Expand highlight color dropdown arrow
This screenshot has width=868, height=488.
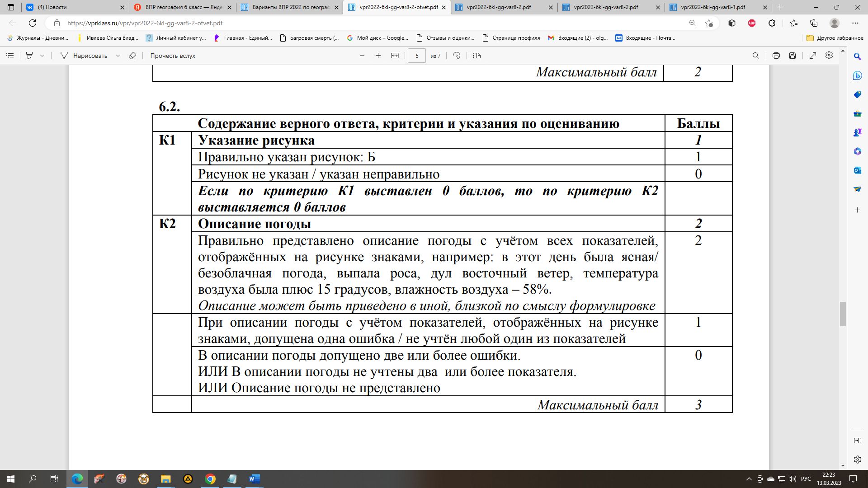(42, 56)
